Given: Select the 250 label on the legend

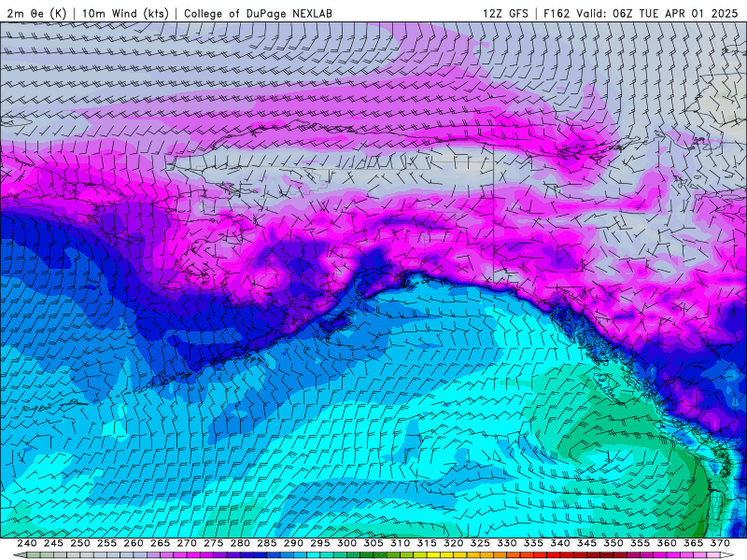Looking at the screenshot, I should [x=80, y=543].
